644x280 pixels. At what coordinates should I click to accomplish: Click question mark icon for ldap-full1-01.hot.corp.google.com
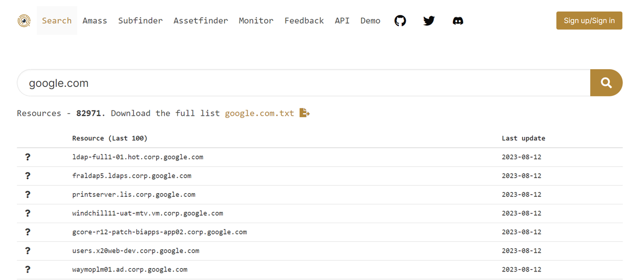click(x=28, y=157)
